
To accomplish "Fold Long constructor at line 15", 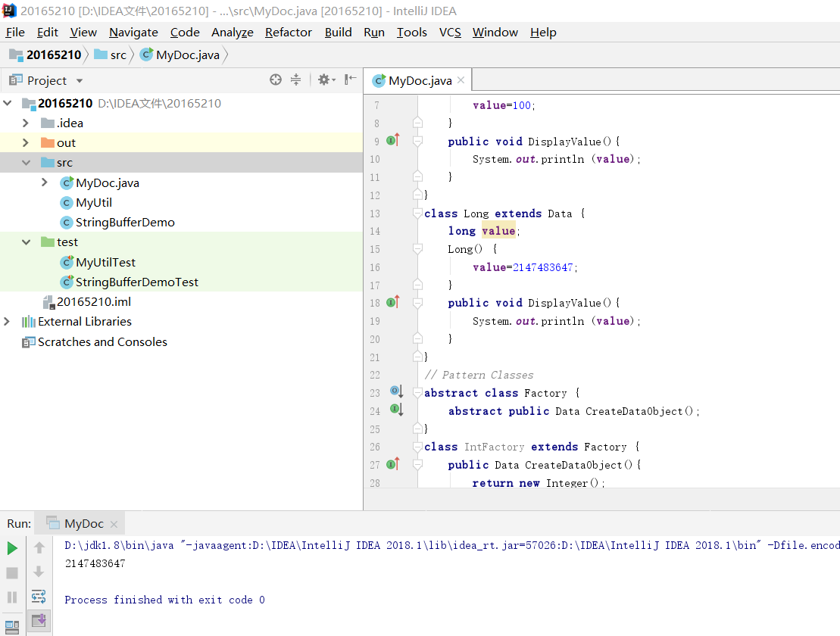I will 417,248.
